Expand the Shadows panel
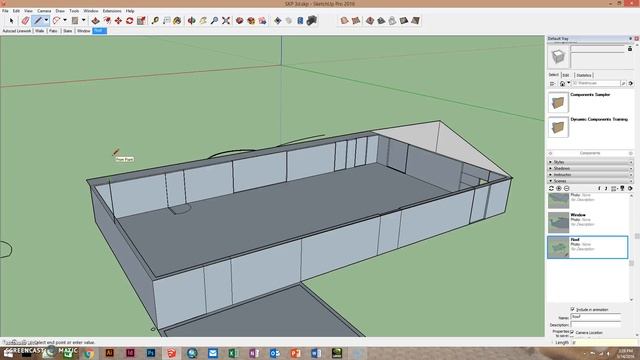640x360 pixels. point(590,168)
